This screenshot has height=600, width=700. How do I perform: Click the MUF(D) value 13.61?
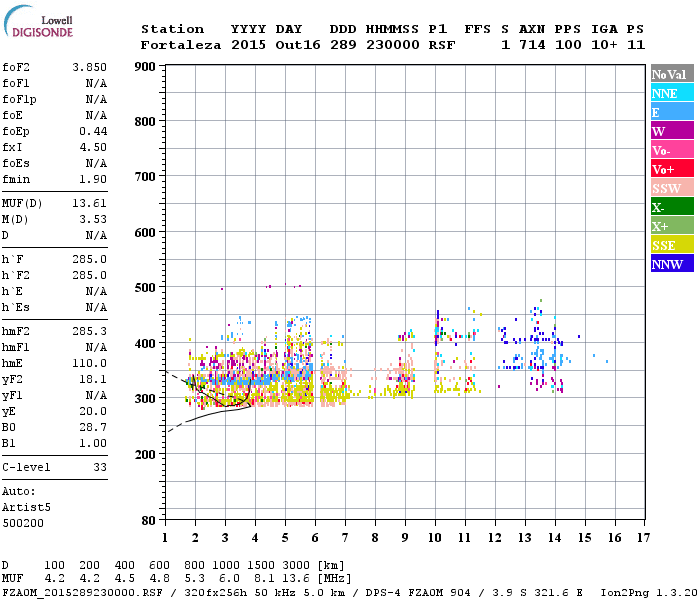(x=89, y=204)
